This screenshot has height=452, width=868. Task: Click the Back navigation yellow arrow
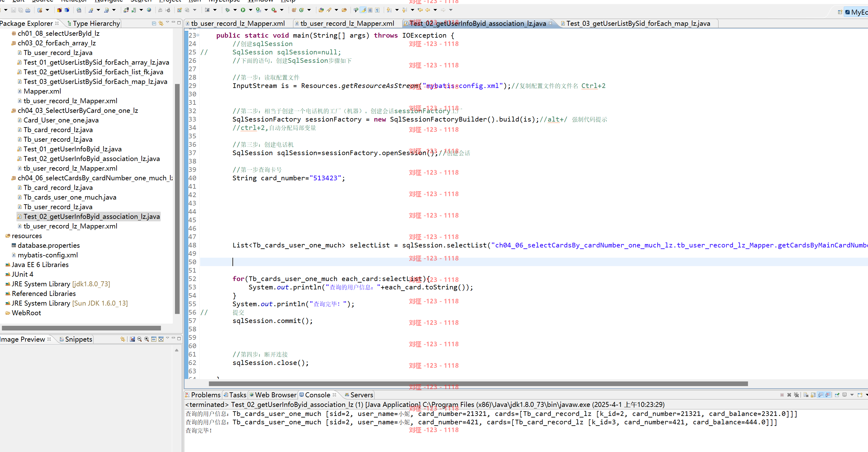pos(428,10)
